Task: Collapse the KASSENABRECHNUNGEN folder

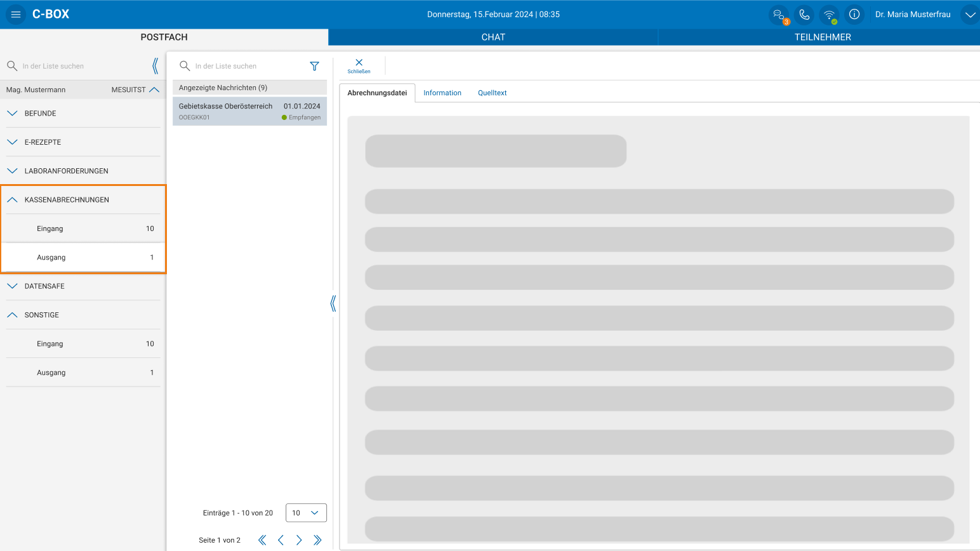Action: tap(83, 200)
